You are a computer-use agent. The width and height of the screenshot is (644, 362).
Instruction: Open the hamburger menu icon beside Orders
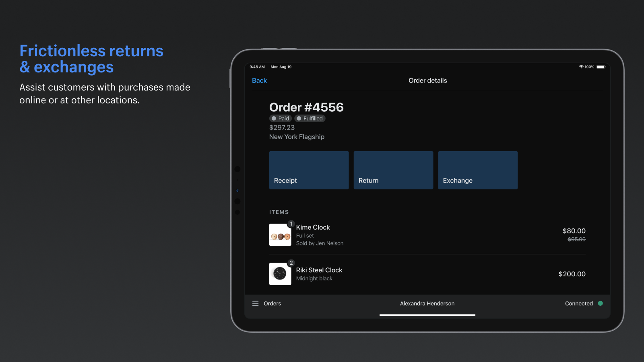[x=255, y=303]
